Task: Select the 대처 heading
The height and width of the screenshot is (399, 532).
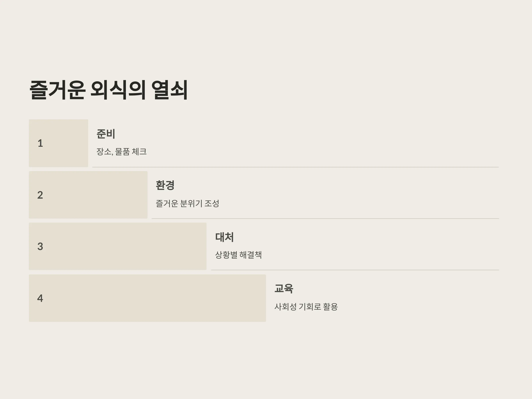Action: coord(224,237)
